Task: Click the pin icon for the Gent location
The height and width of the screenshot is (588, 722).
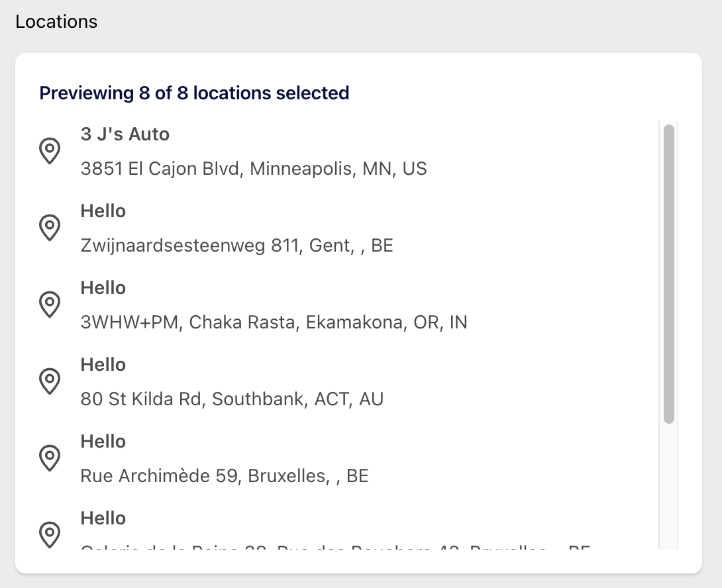Action: (x=50, y=228)
